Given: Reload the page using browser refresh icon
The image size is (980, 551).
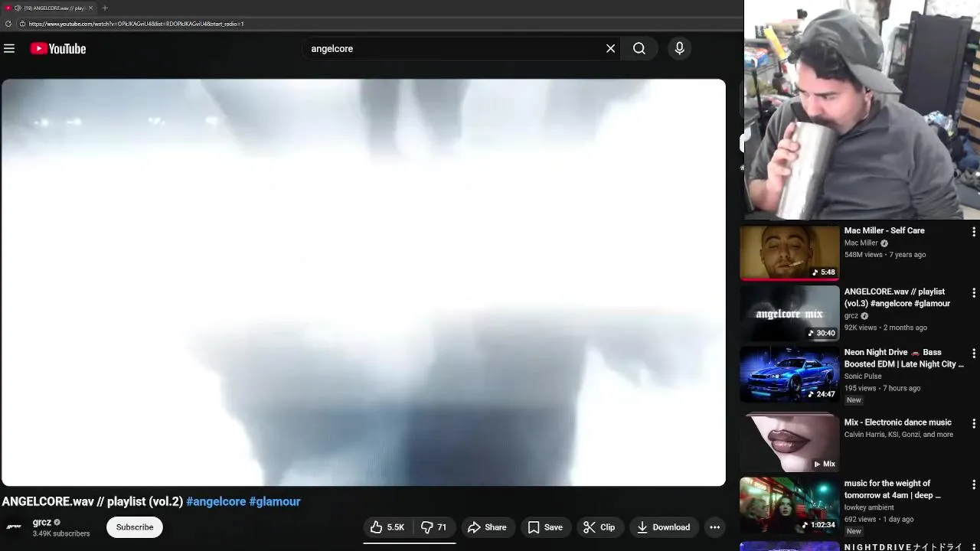Looking at the screenshot, I should (8, 24).
